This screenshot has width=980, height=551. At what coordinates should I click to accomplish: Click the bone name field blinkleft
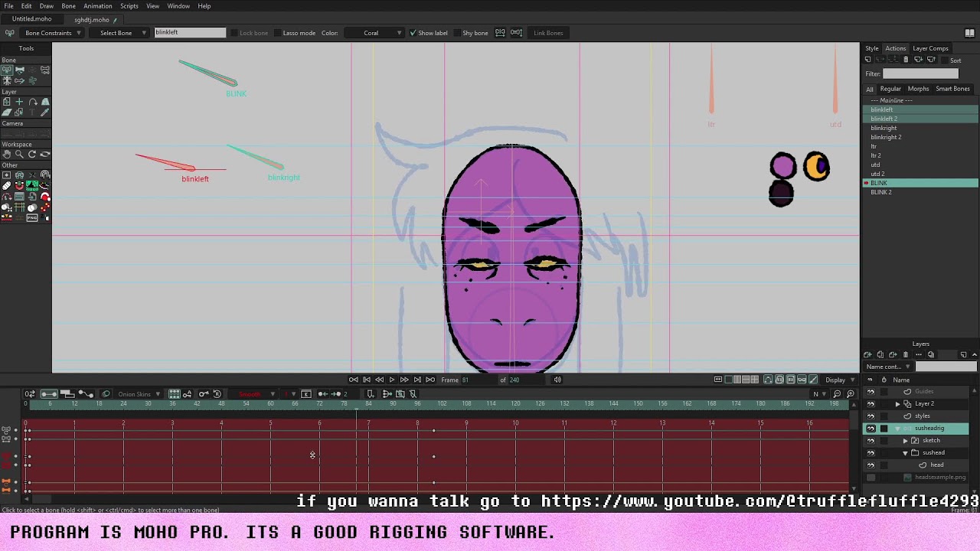tap(190, 33)
